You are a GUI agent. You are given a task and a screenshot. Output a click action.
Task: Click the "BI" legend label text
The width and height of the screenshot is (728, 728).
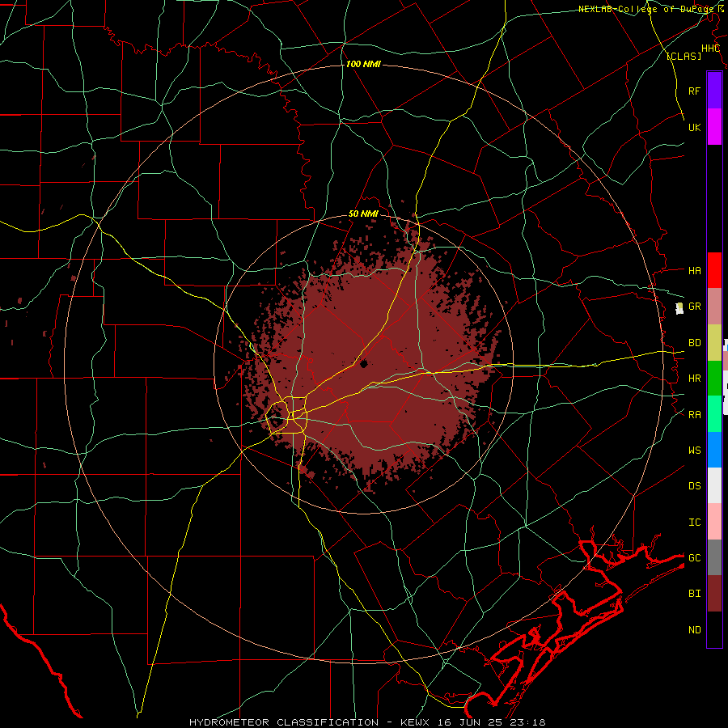click(x=694, y=594)
